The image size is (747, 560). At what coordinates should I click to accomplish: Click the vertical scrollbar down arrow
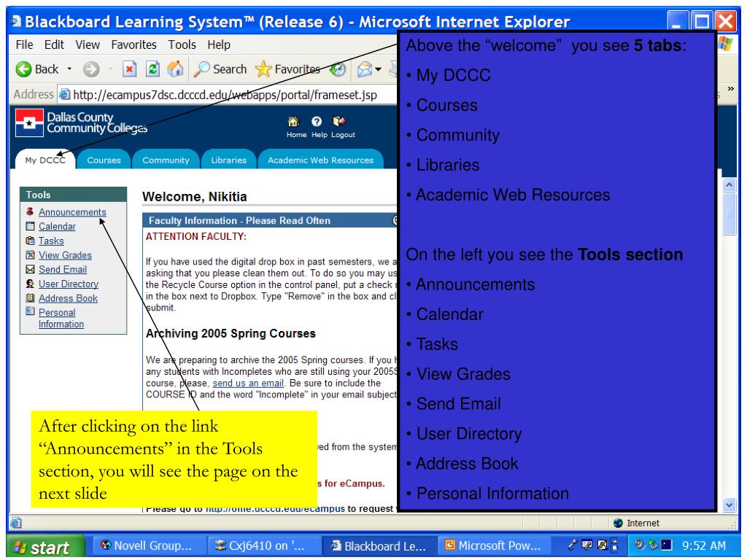pos(729,505)
